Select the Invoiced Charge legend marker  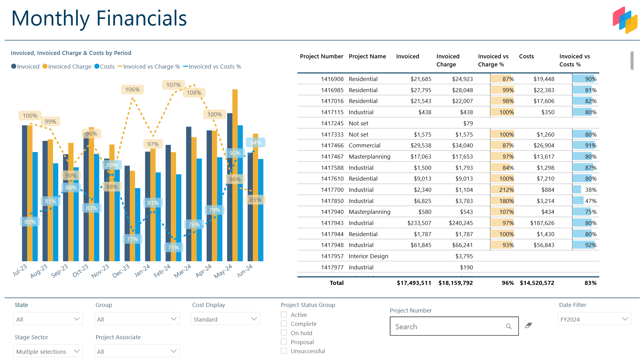pos(44,66)
